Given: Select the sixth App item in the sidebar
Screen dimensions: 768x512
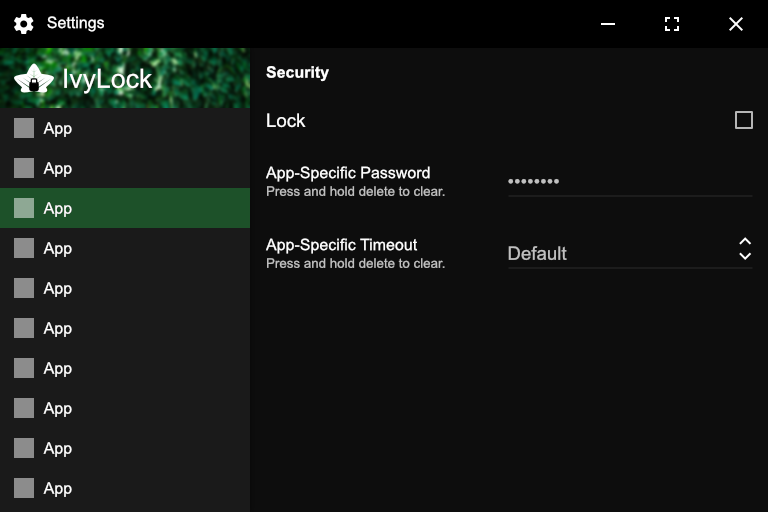Looking at the screenshot, I should point(58,328).
